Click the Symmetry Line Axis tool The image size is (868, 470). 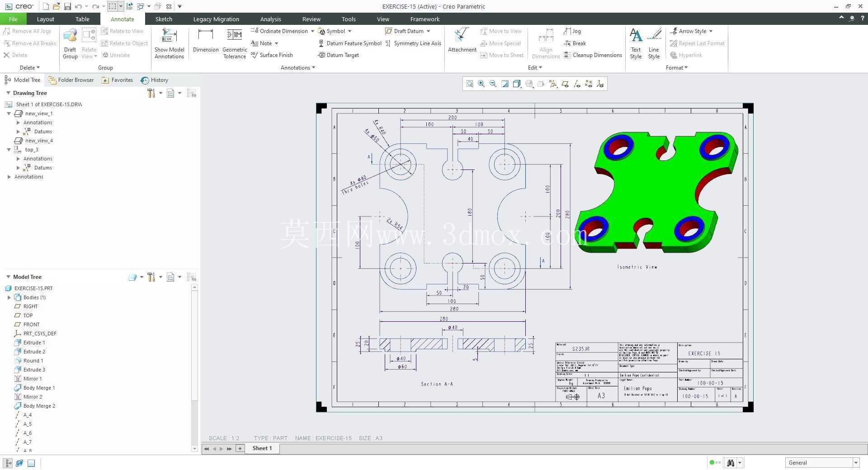(x=413, y=43)
